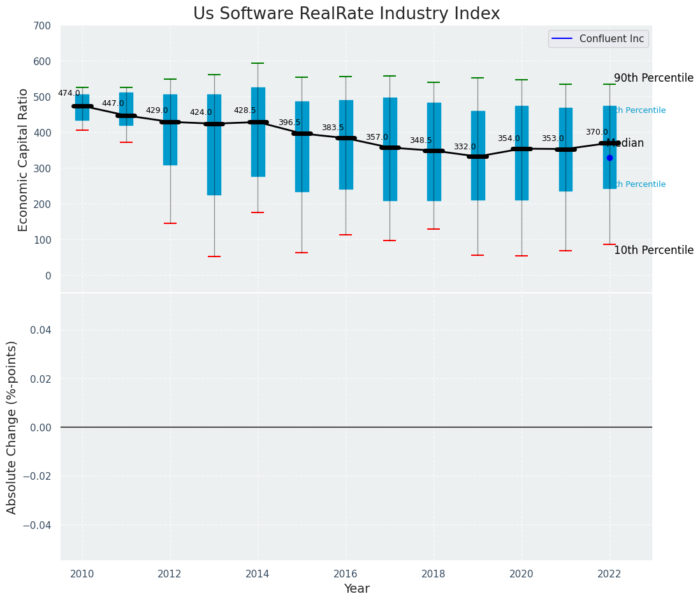Screen dimensions: 700x601
Task: Click the blue Confluent Inc data point
Action: pyautogui.click(x=610, y=158)
